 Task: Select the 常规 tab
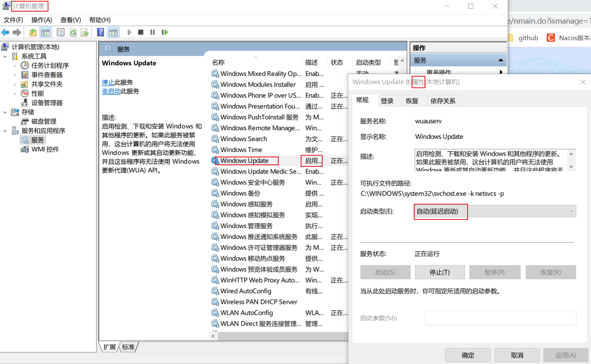362,100
